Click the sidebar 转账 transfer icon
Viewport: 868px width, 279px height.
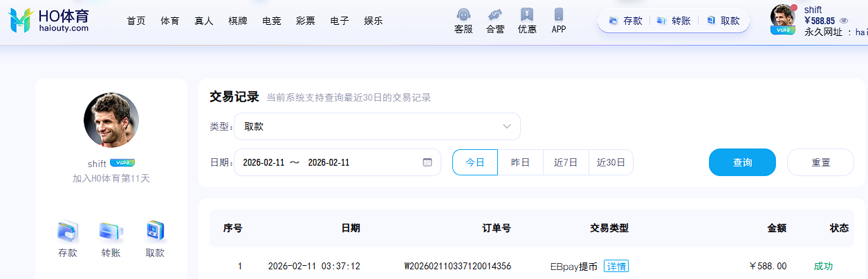[111, 231]
